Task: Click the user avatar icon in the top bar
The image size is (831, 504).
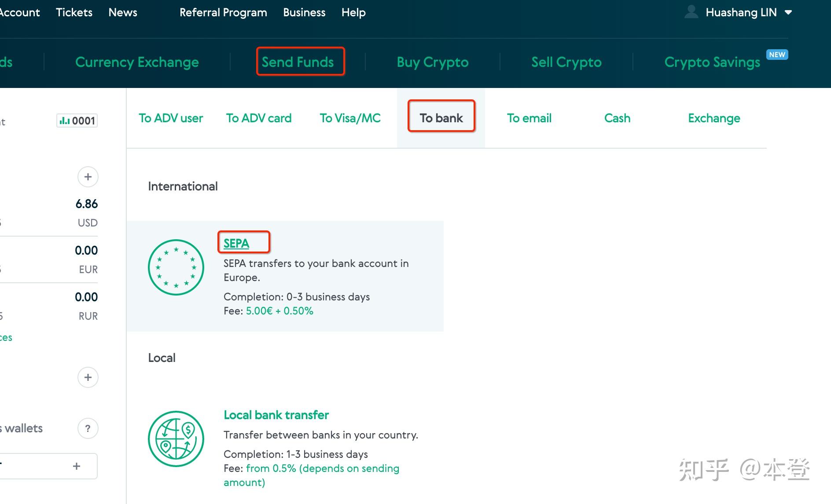Action: pos(691,12)
